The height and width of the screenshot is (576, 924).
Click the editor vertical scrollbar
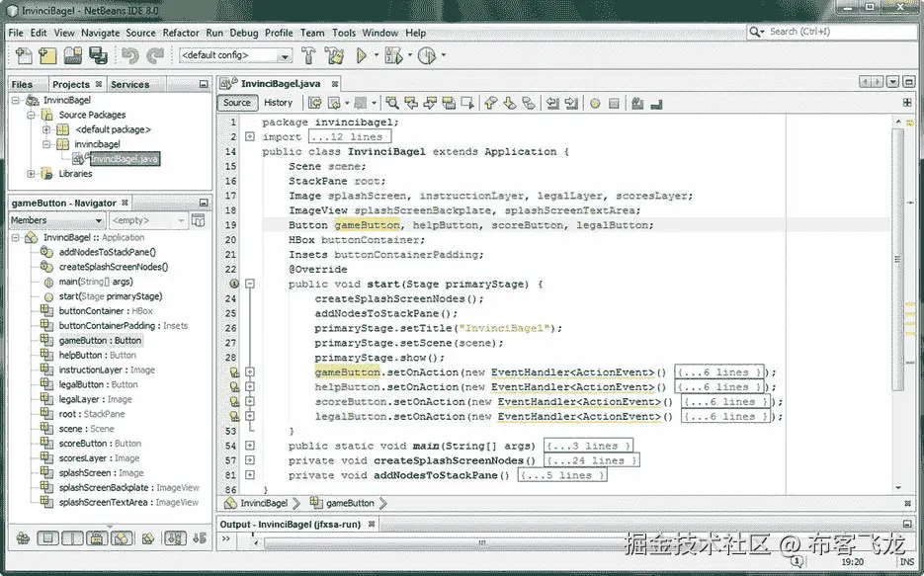click(x=898, y=259)
